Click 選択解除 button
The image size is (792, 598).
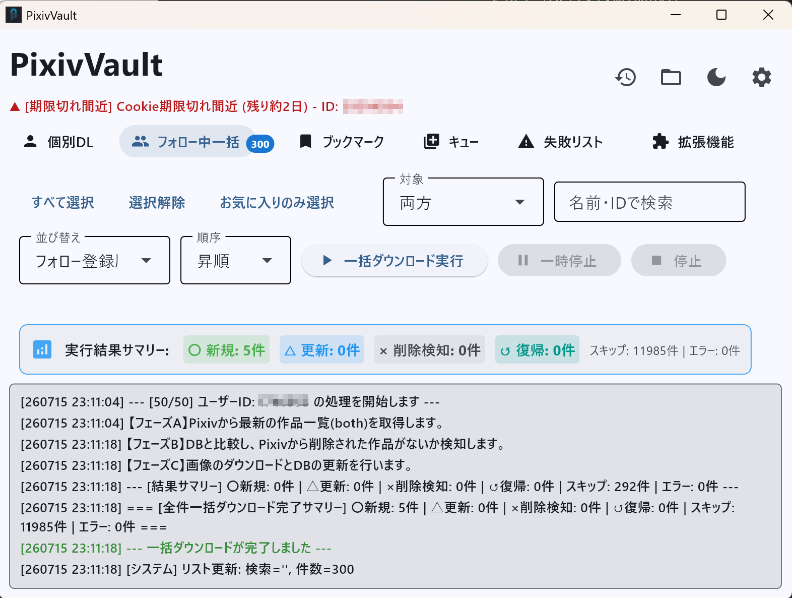tap(157, 203)
